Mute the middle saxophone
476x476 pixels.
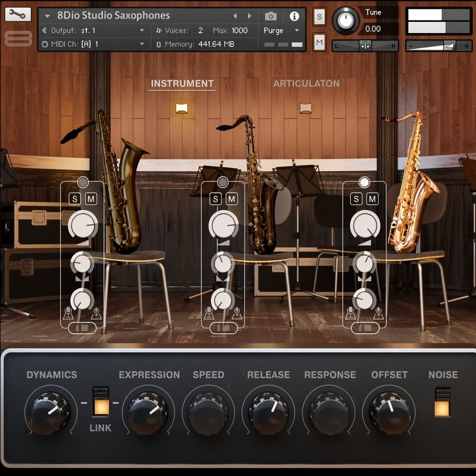click(x=231, y=199)
